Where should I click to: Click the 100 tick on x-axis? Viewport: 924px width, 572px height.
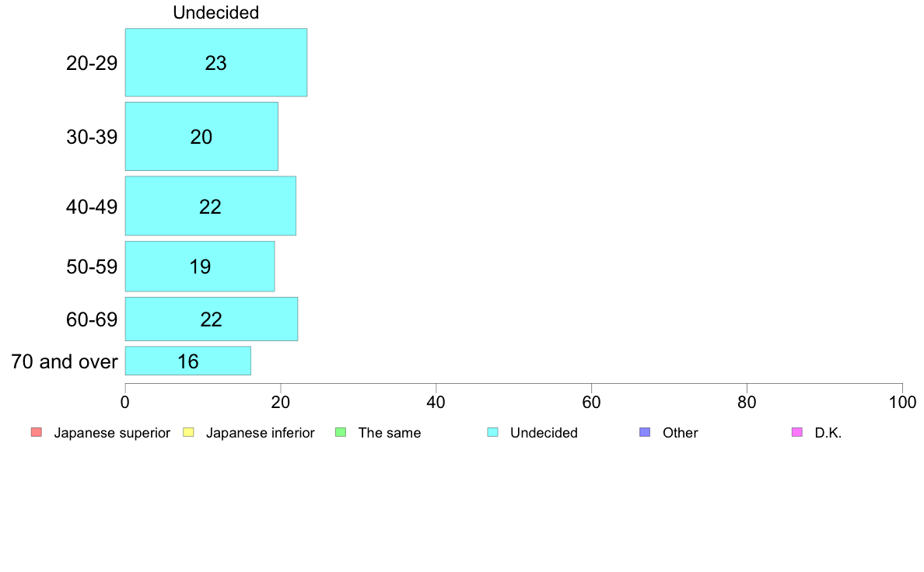click(902, 403)
